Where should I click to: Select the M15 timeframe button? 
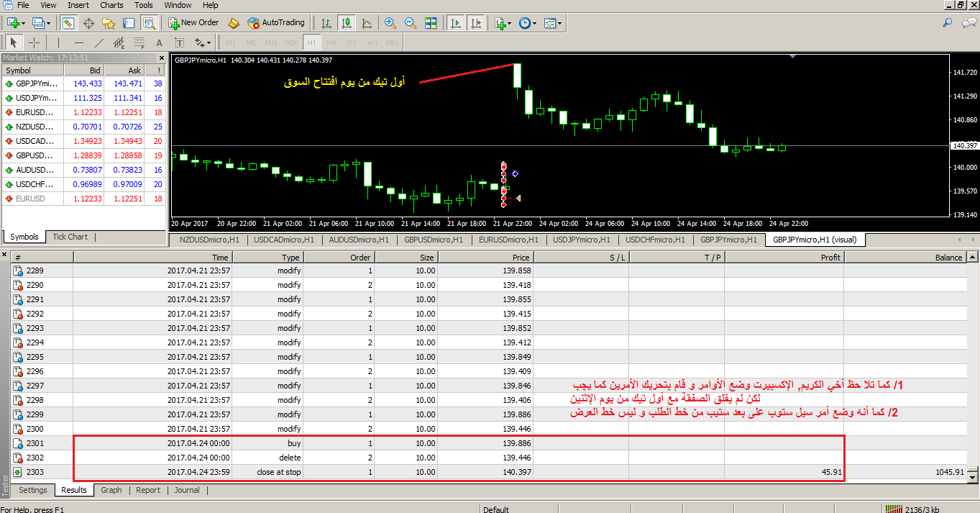pos(271,42)
